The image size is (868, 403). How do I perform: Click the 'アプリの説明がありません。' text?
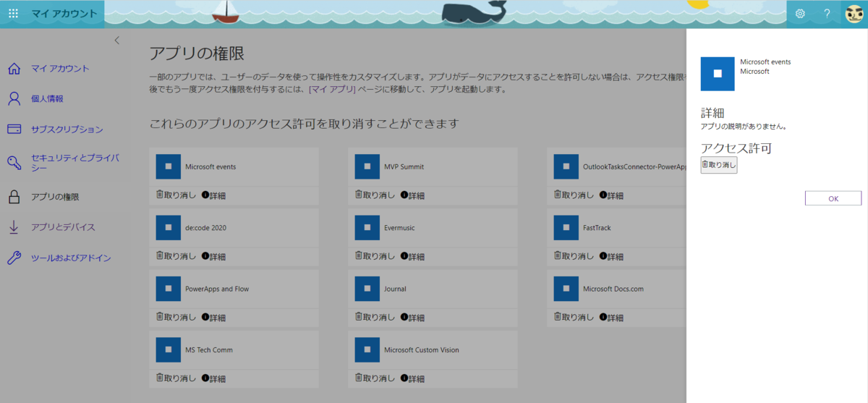click(744, 127)
